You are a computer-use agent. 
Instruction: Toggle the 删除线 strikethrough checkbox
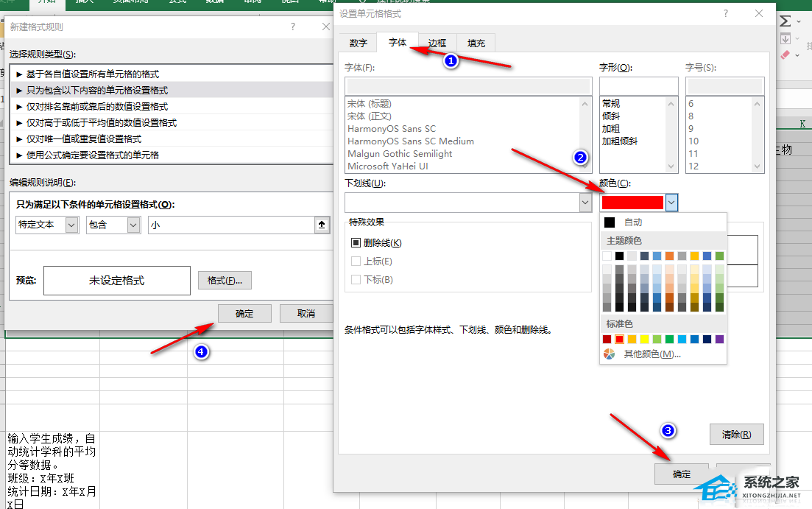click(x=356, y=243)
